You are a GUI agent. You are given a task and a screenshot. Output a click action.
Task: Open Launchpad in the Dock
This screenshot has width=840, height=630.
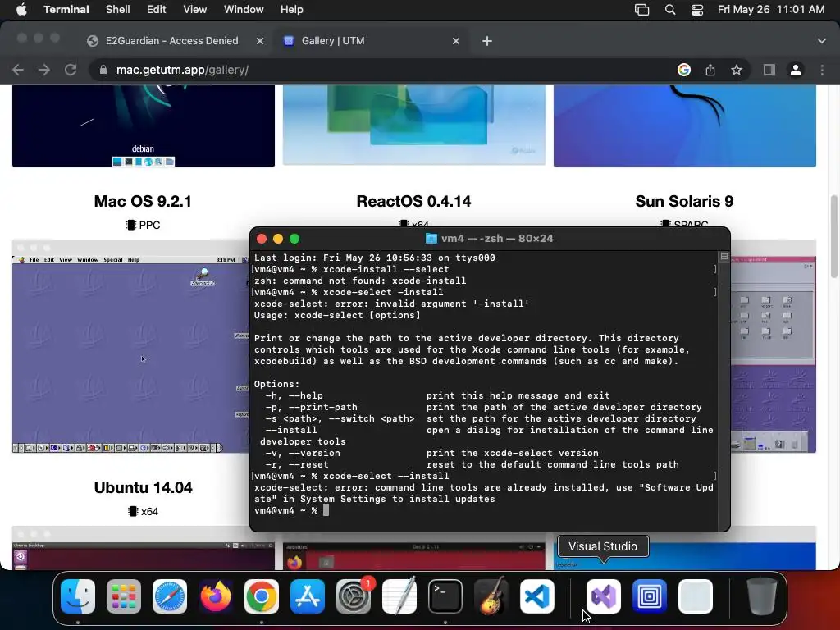pyautogui.click(x=124, y=596)
